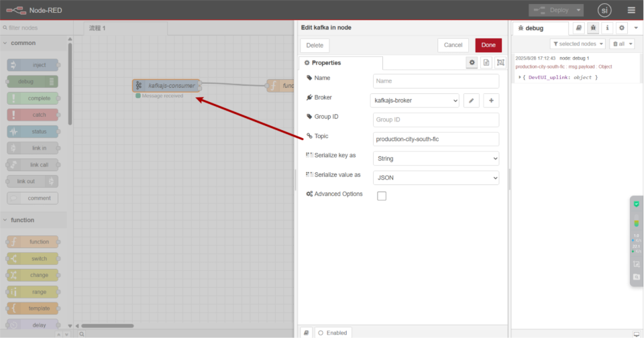Open the main hamburger menu
The height and width of the screenshot is (338, 644).
coord(631,10)
